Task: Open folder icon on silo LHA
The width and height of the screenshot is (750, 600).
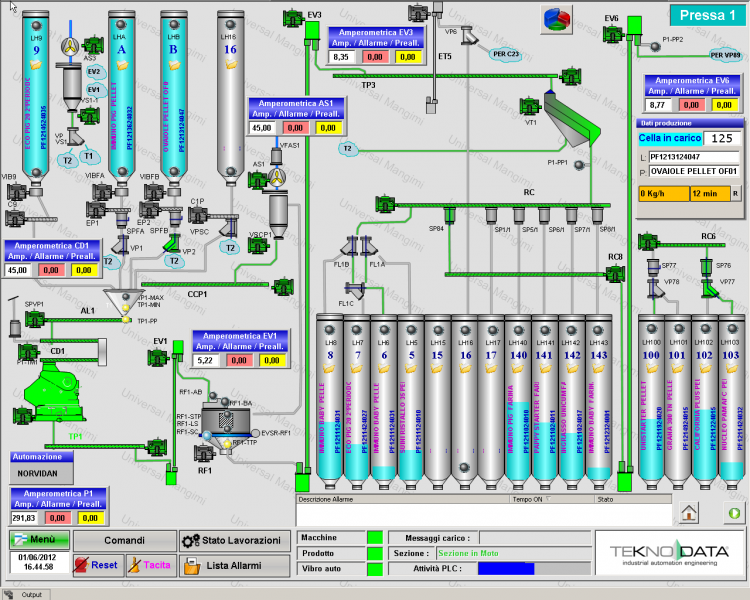Action: point(122,64)
